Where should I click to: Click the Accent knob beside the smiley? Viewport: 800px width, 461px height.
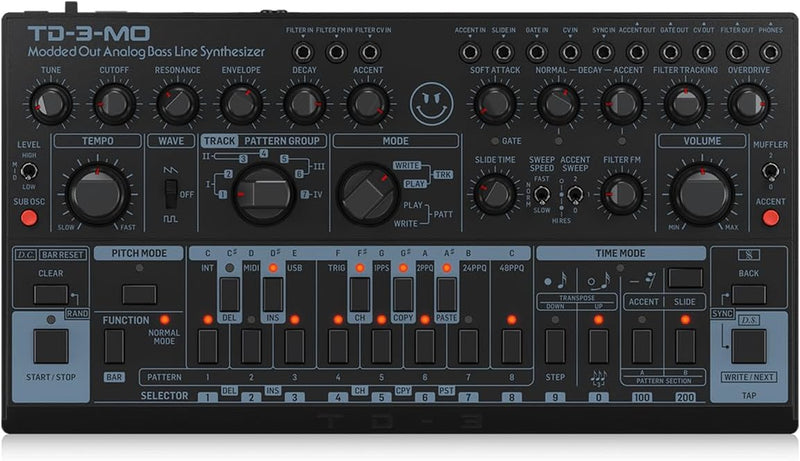(368, 104)
